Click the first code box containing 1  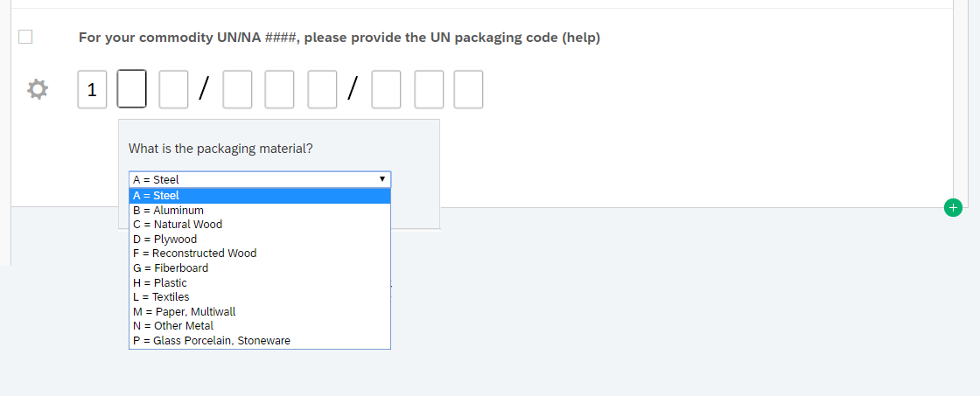click(92, 89)
